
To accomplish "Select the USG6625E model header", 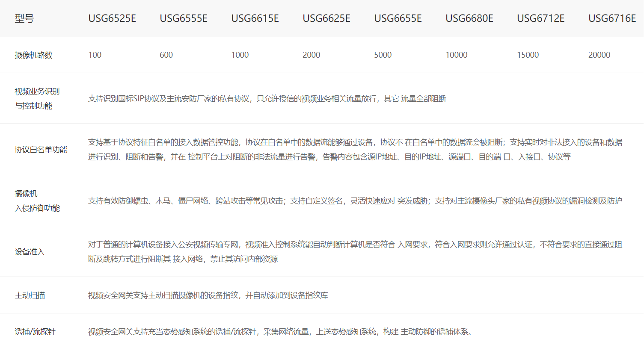I will [x=326, y=18].
